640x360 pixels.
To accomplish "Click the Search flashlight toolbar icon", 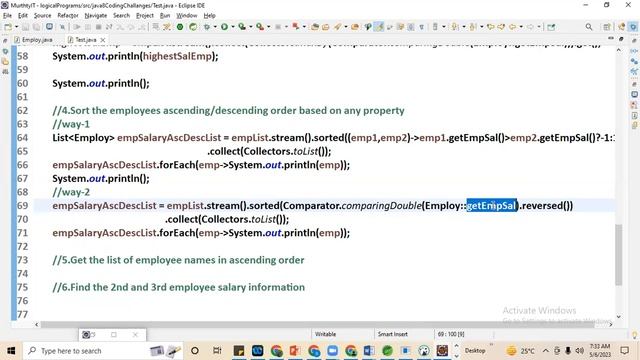I will pyautogui.click(x=338, y=27).
